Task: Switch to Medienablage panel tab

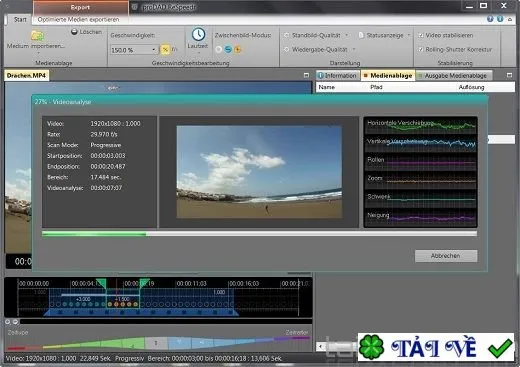Action: click(388, 76)
